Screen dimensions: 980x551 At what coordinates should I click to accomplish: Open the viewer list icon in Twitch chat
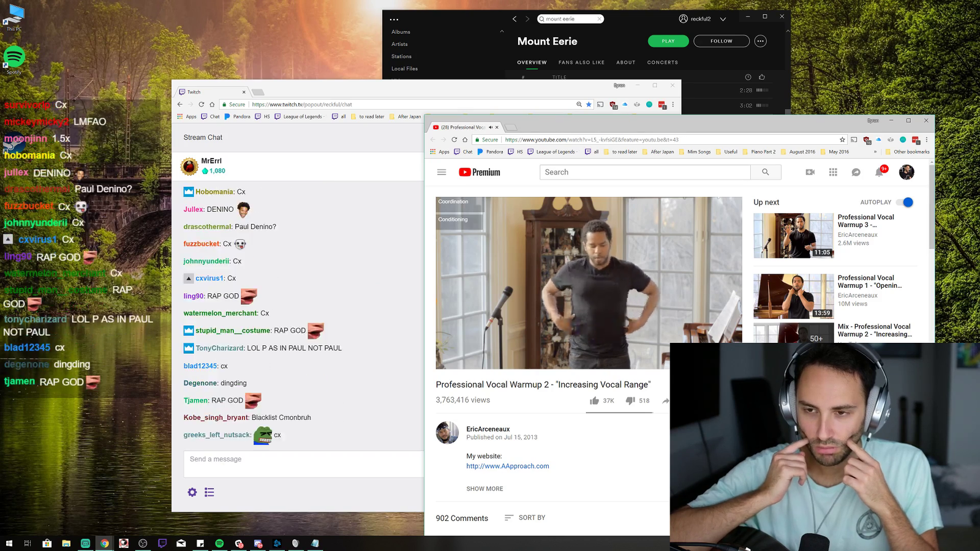(x=209, y=492)
